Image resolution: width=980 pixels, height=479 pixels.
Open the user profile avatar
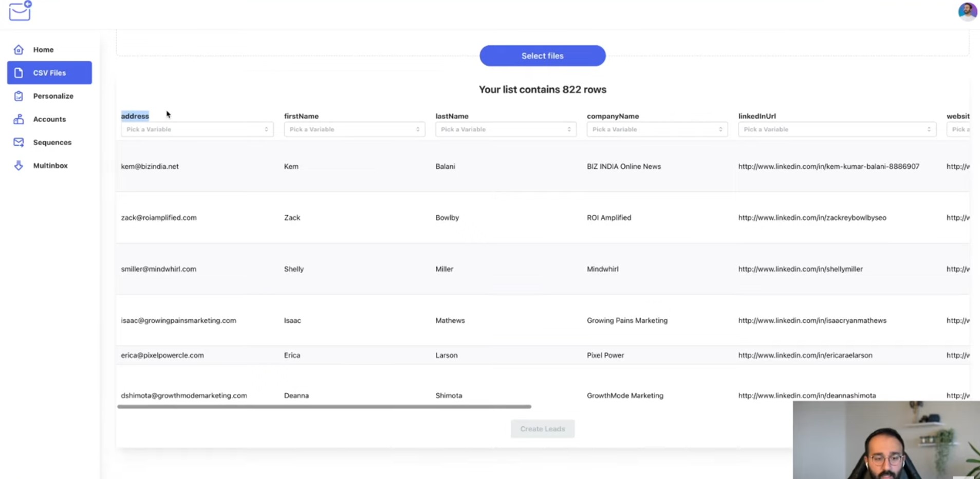coord(967,11)
